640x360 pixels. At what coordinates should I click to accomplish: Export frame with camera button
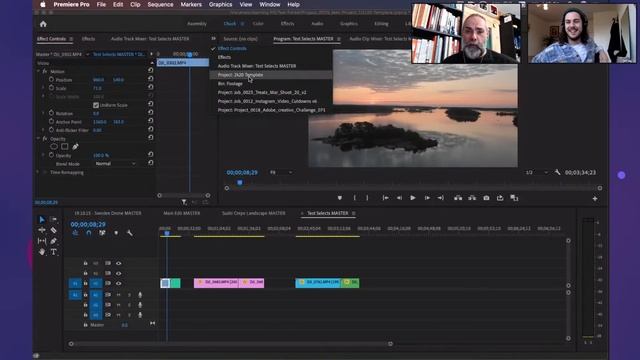[486, 198]
